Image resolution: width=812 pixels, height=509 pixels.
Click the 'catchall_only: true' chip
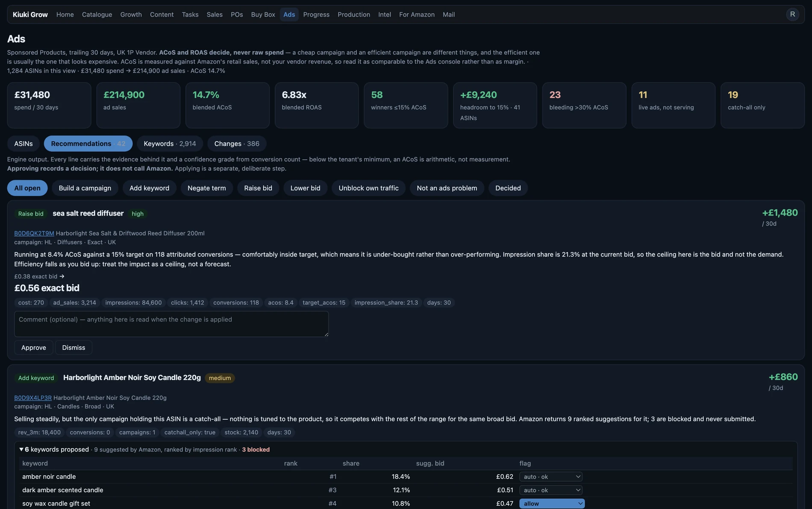coord(190,432)
